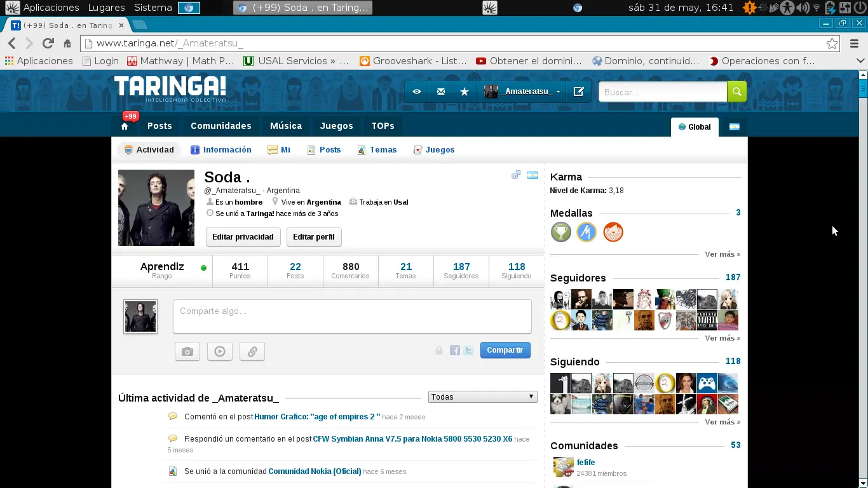The height and width of the screenshot is (488, 868).
Task: Click the trophy medal icon
Action: [561, 232]
